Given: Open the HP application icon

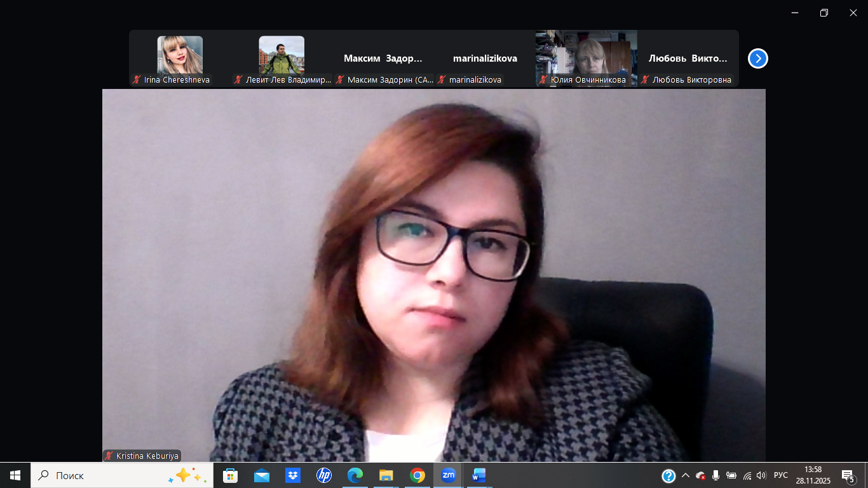Looking at the screenshot, I should (323, 475).
